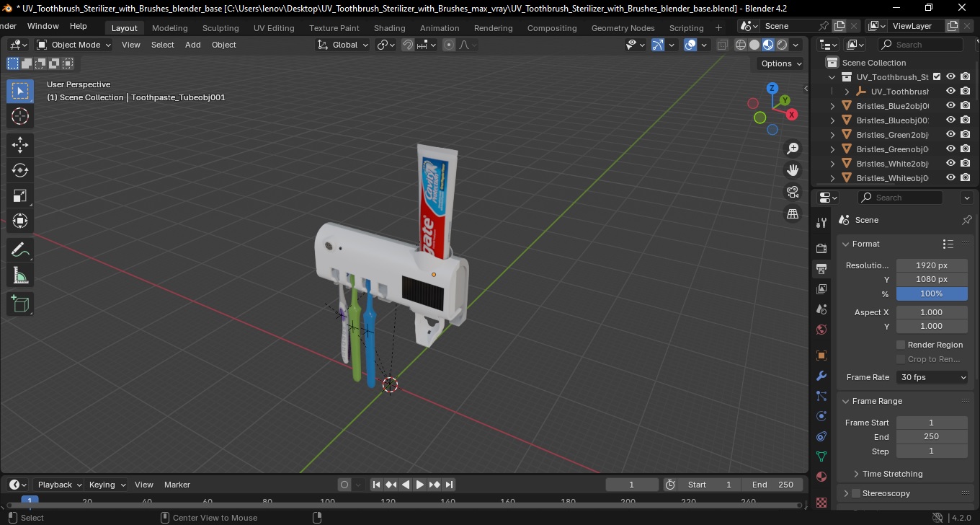Enable the Render Region checkbox

(901, 345)
